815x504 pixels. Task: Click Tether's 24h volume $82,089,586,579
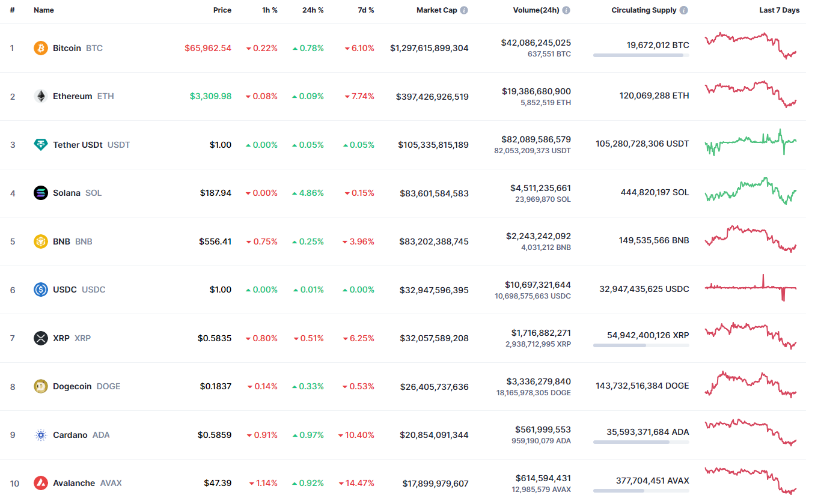click(x=537, y=139)
